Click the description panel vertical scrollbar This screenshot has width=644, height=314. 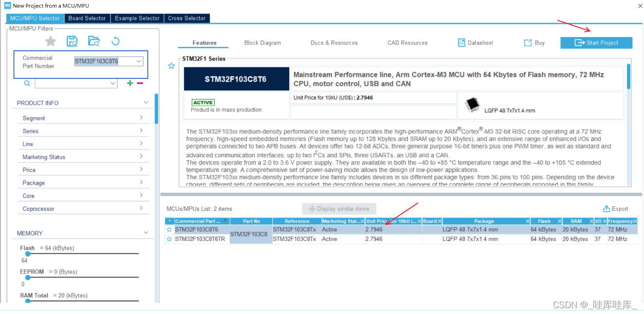pyautogui.click(x=628, y=76)
